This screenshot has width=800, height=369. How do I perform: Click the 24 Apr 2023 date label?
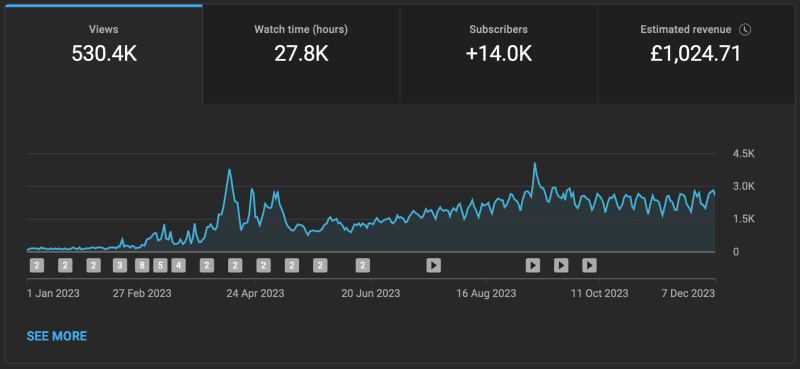(x=256, y=294)
